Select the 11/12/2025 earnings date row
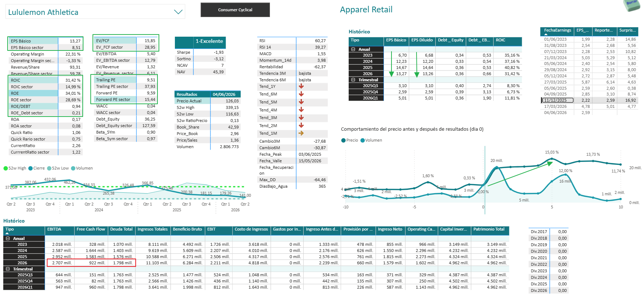Screen dimensions: 644x297 pos(589,100)
